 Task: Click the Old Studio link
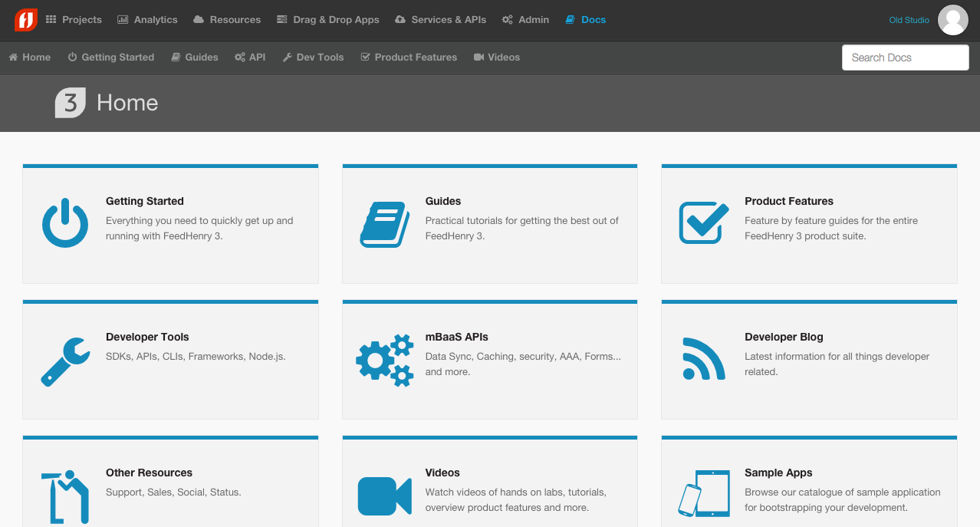click(909, 20)
